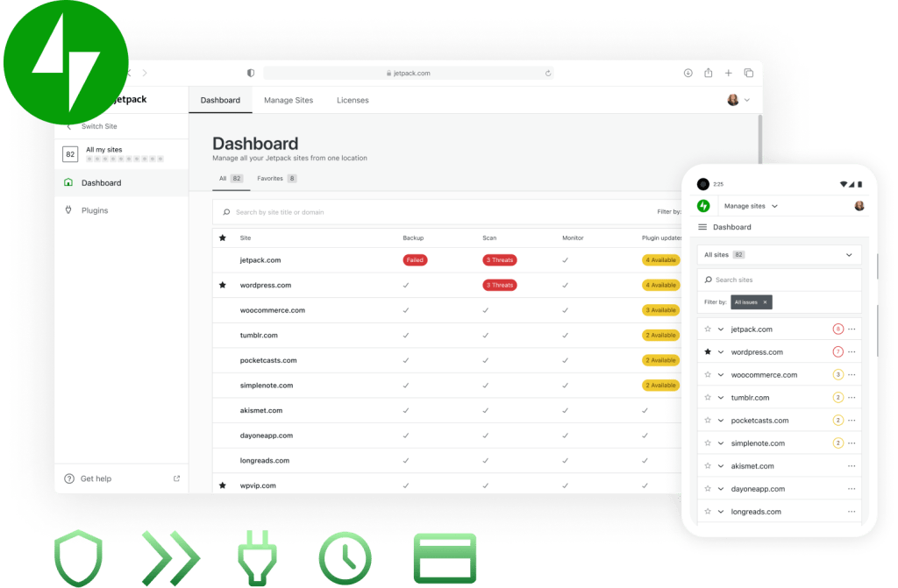
Task: Remove the All issues filter chip
Action: [765, 302]
